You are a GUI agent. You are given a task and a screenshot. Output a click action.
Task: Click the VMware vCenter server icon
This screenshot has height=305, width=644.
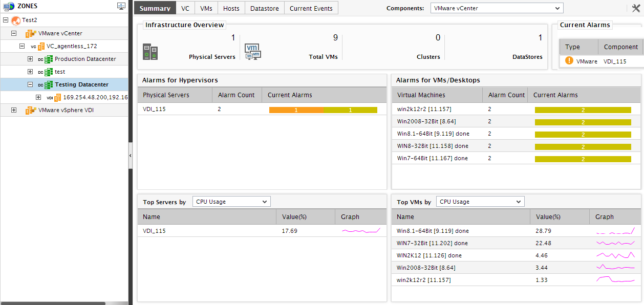coord(31,33)
